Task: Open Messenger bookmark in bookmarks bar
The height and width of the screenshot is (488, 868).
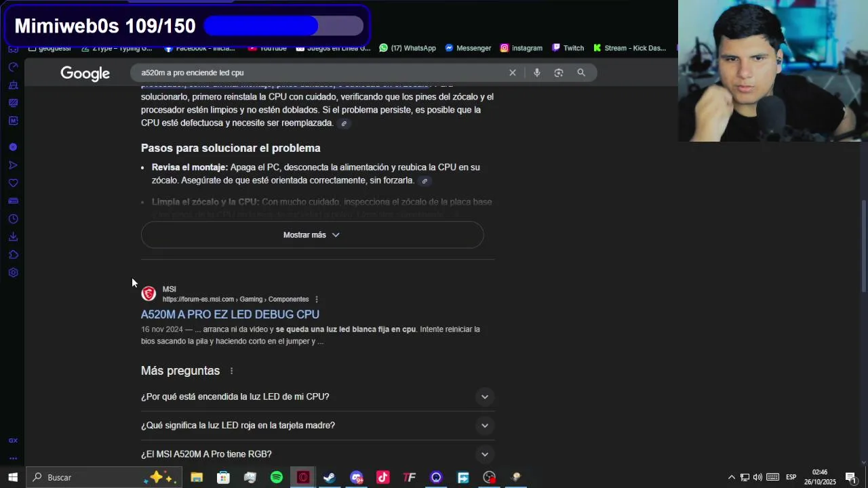Action: point(468,48)
